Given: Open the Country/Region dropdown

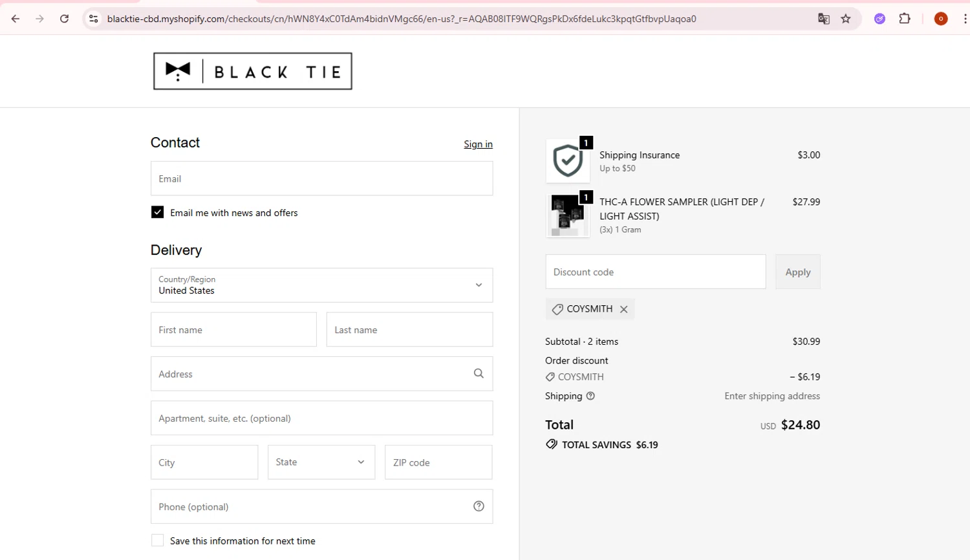Looking at the screenshot, I should pyautogui.click(x=321, y=285).
